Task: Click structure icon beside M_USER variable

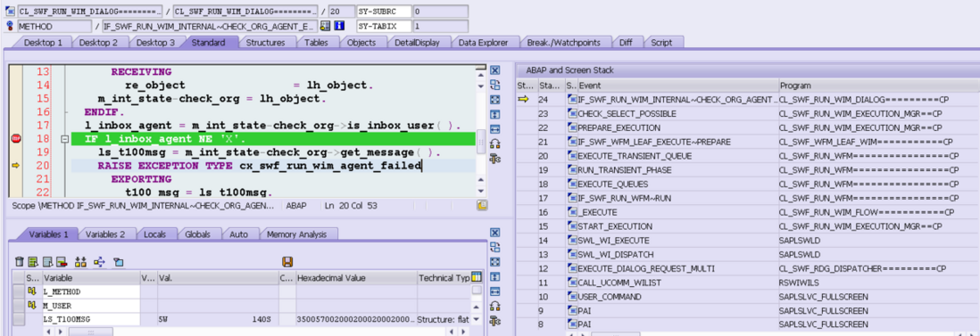Action: [x=31, y=306]
